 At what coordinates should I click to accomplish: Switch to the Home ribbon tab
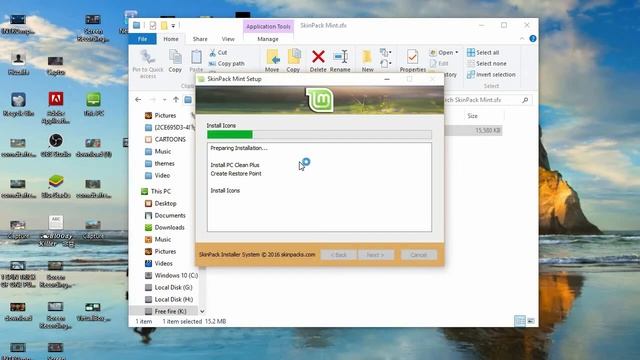[171, 39]
